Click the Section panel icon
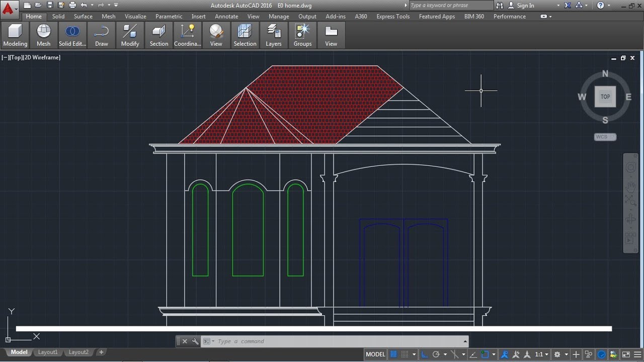 159,35
